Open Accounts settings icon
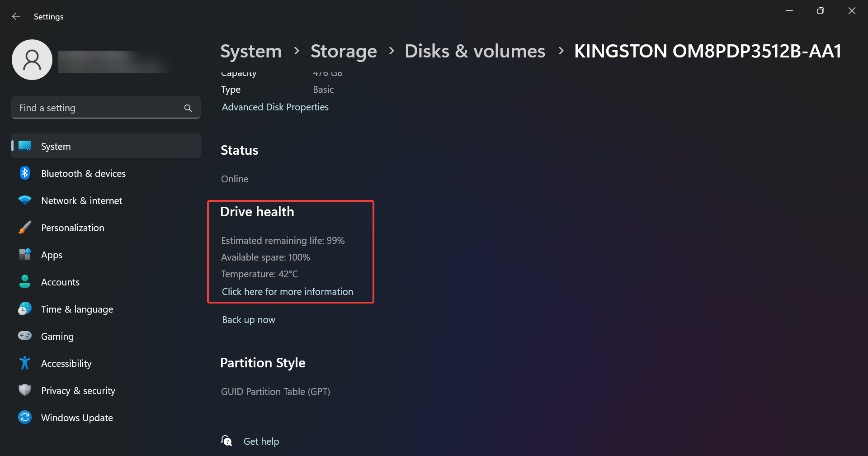The image size is (868, 456). 25,282
